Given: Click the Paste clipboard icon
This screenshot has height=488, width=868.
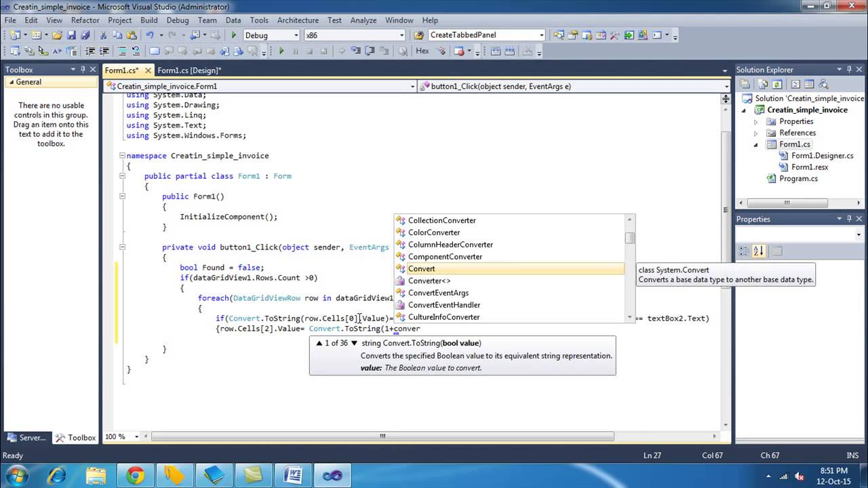Looking at the screenshot, I should click(x=132, y=35).
